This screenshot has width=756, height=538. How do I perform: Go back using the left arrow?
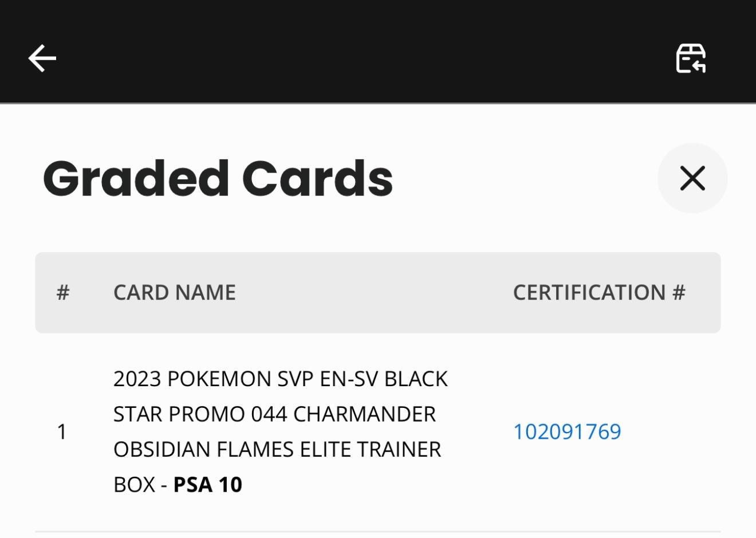coord(42,58)
